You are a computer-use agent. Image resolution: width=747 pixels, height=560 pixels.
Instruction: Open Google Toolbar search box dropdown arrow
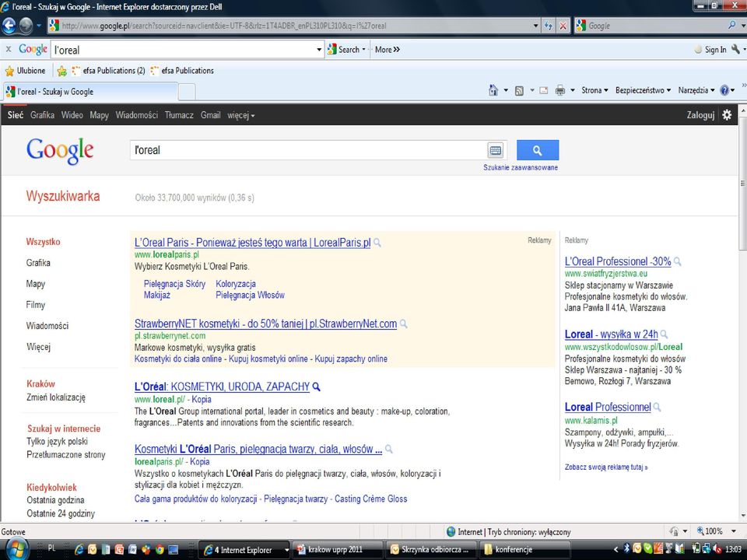click(319, 50)
